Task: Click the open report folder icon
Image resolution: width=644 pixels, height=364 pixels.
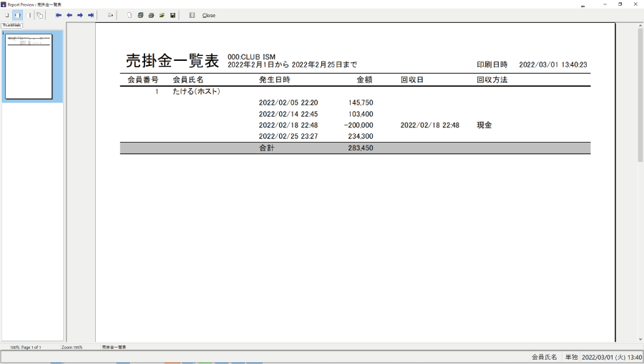Action: (162, 15)
